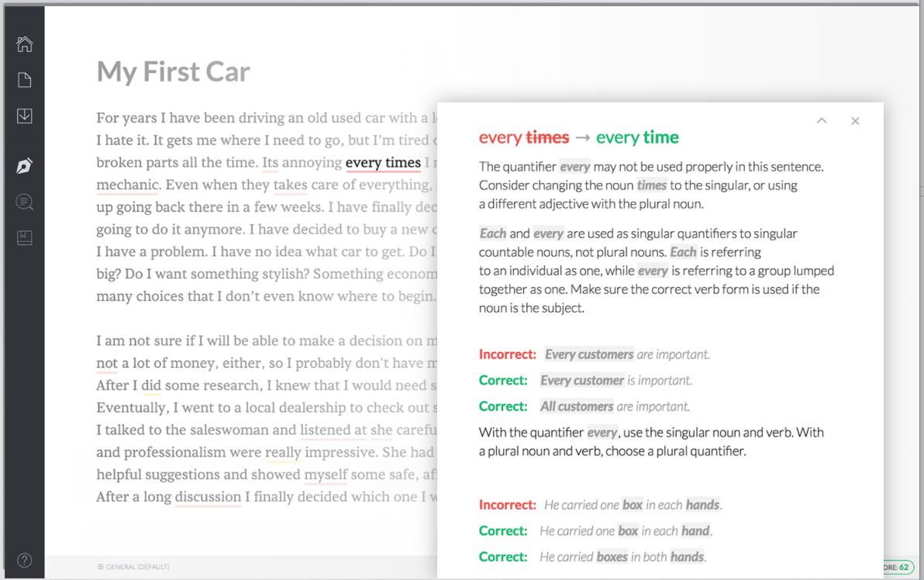Create a new document via sidebar page icon
Image resolution: width=924 pixels, height=580 pixels.
tap(24, 80)
